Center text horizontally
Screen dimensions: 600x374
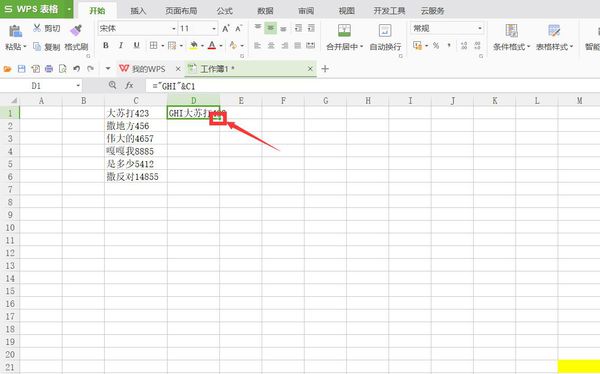[x=271, y=46]
